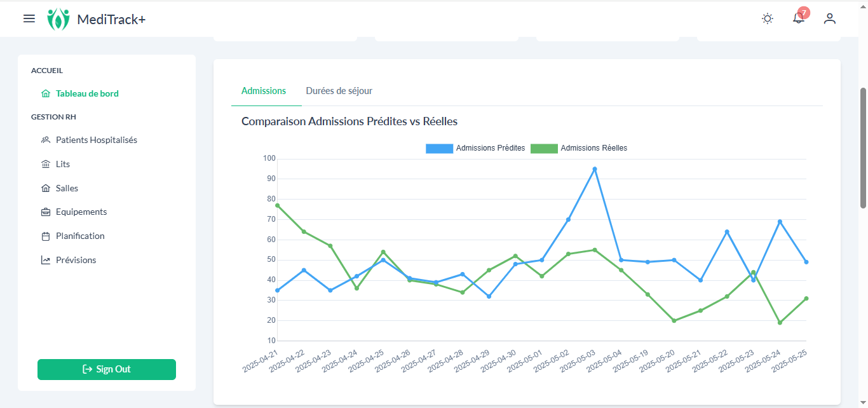Image resolution: width=868 pixels, height=408 pixels.
Task: Switch to the Durées de séjour tab
Action: click(x=339, y=91)
